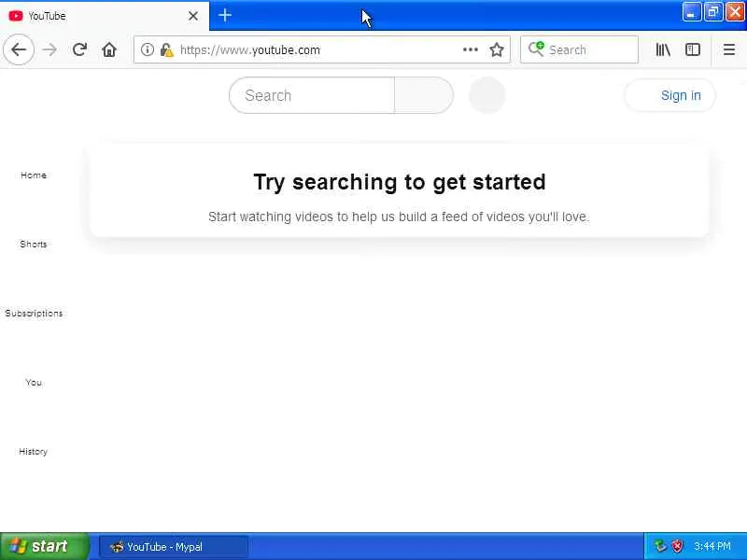This screenshot has width=747, height=560.
Task: Open the page actions three-dots menu
Action: point(471,49)
